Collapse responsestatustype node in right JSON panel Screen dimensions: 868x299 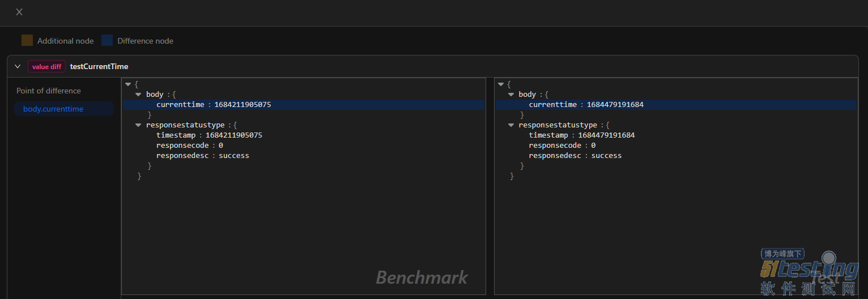[511, 125]
